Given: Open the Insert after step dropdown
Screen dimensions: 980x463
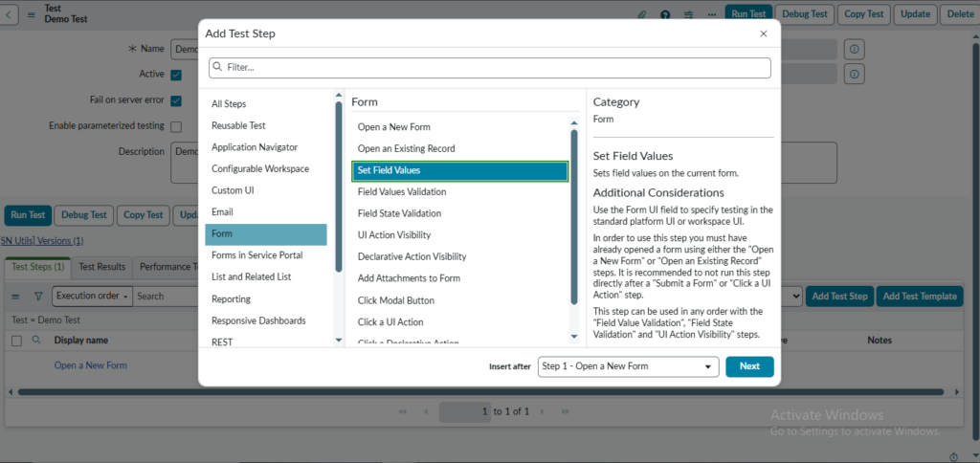Looking at the screenshot, I should (x=628, y=366).
